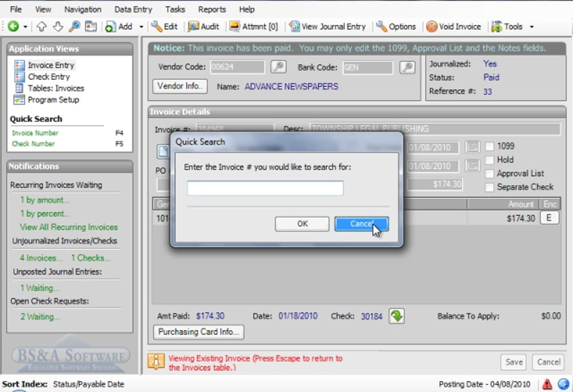Image resolution: width=573 pixels, height=392 pixels.
Task: Open Attmnt [0] attachments
Action: point(254,26)
